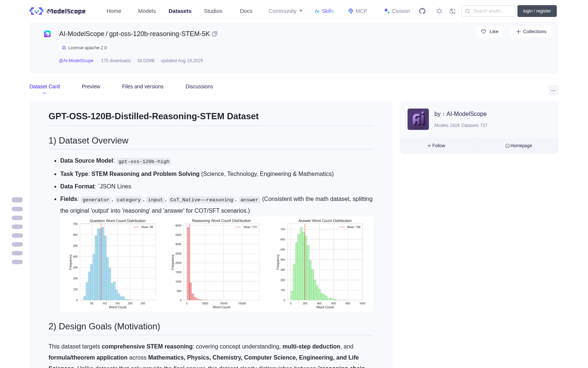Click the updated Aug 19,2025 text
The image size is (588, 368).
click(x=182, y=61)
